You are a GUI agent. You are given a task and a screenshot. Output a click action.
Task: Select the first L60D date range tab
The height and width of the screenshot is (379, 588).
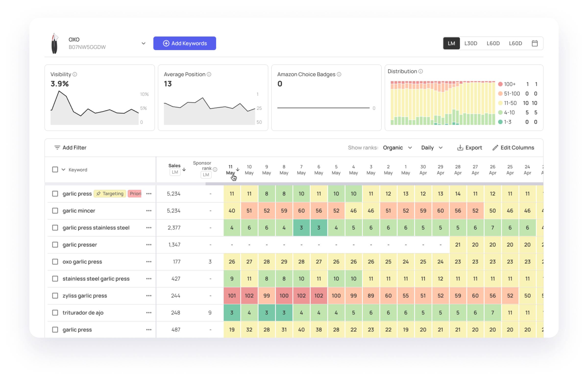tap(493, 43)
